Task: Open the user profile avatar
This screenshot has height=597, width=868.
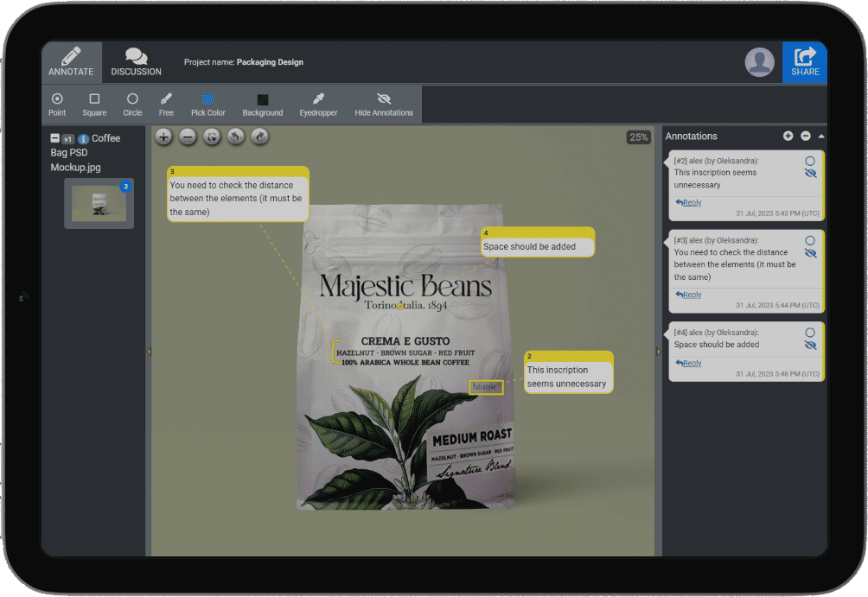Action: click(x=759, y=61)
